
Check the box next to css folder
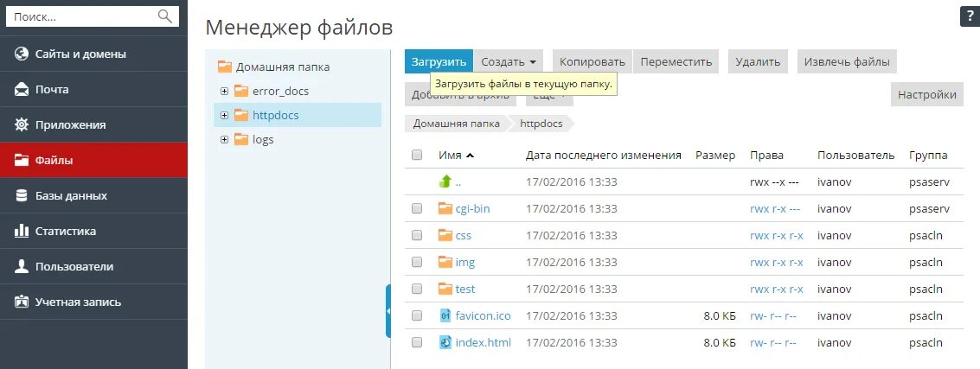(417, 235)
